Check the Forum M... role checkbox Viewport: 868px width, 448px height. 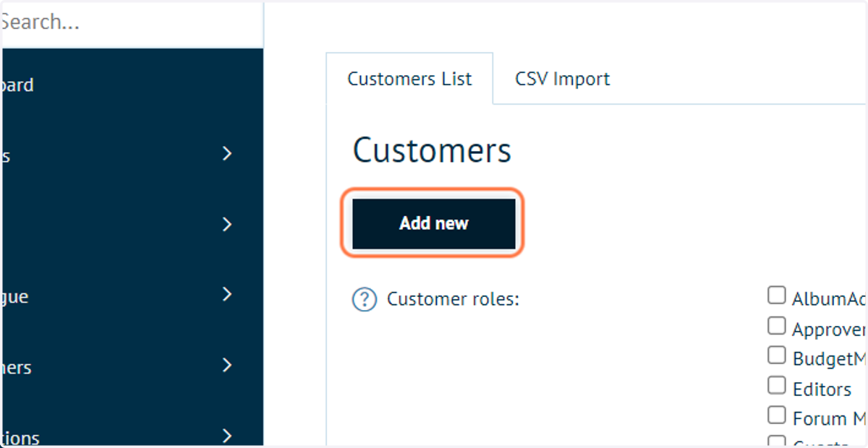[x=777, y=415]
